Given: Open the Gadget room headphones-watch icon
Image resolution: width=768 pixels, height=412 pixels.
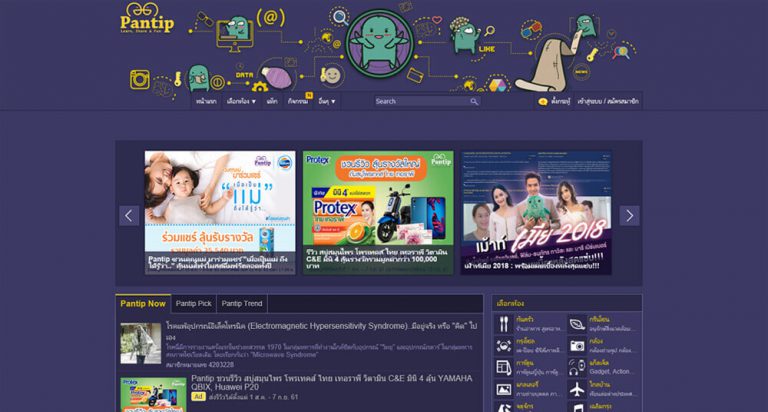Looking at the screenshot, I should coord(577,367).
